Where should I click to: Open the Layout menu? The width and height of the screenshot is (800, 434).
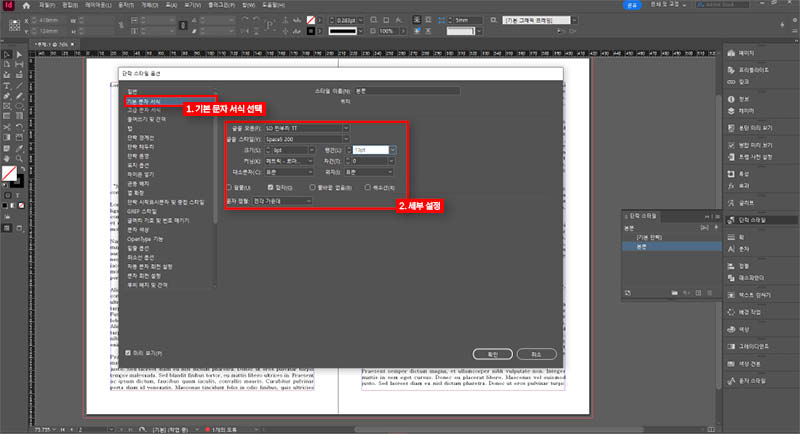tap(98, 5)
